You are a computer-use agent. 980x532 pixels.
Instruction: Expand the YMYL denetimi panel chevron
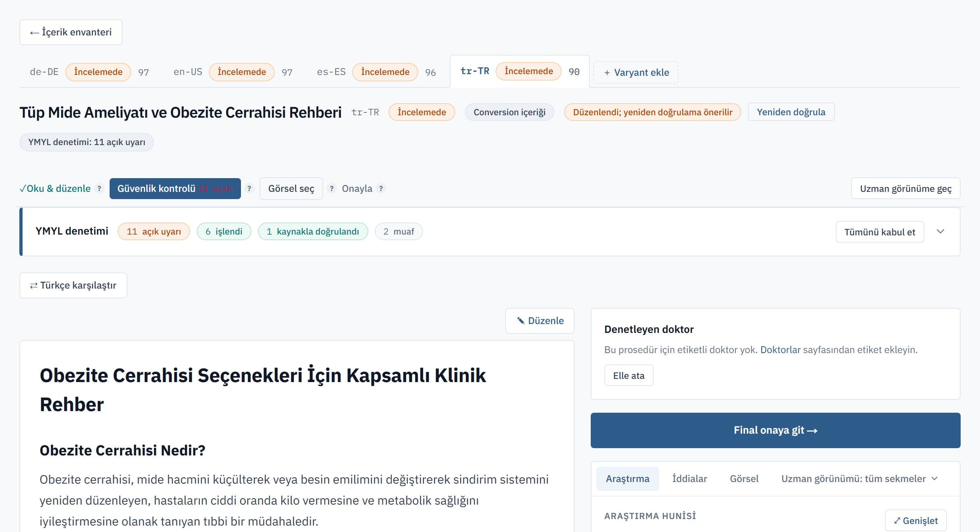point(941,232)
